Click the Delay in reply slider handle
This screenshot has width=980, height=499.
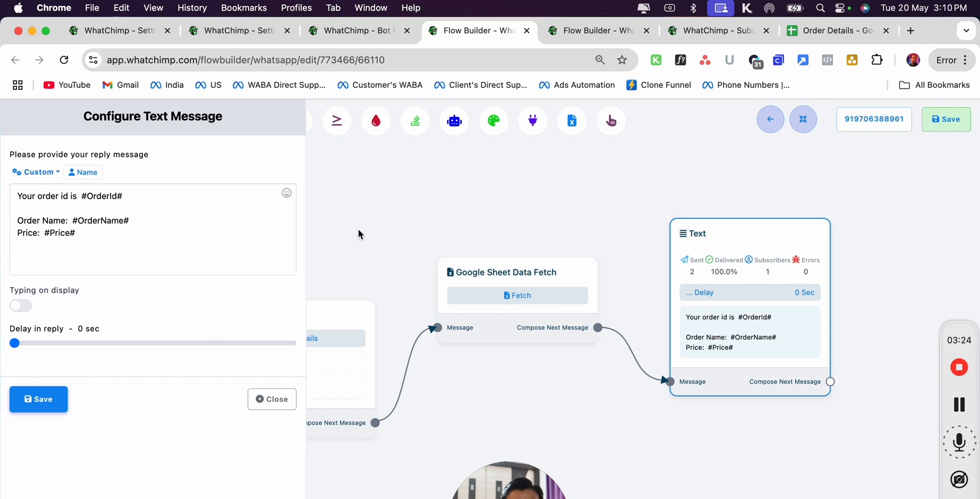(x=15, y=343)
